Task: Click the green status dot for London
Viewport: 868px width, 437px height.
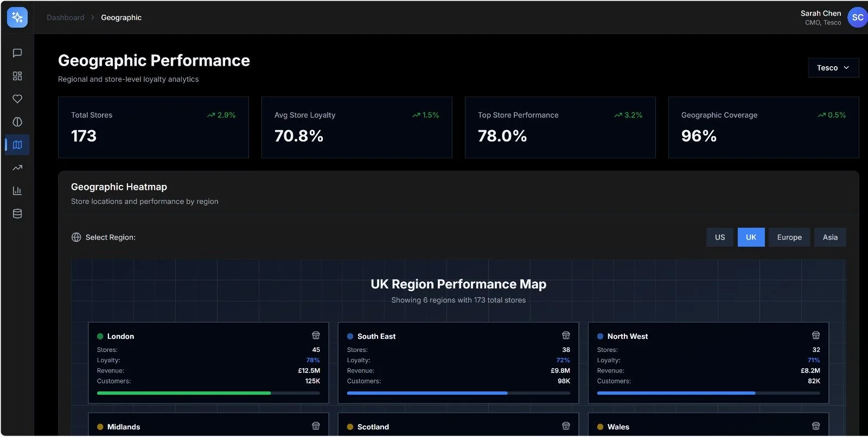Action: coord(100,336)
